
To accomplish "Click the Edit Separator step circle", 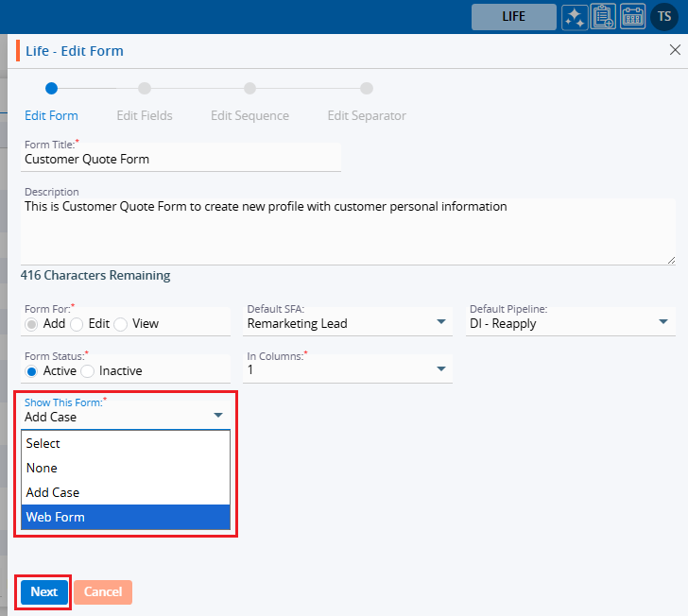I will click(367, 89).
